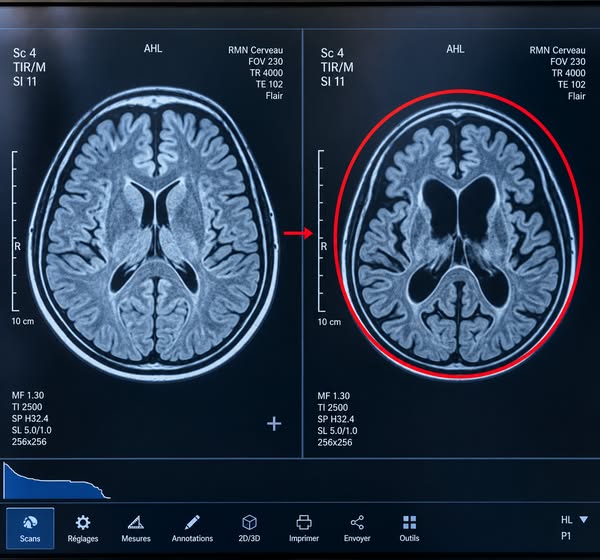Click the blue histogram graph
Image resolution: width=600 pixels, height=560 pixels.
click(x=57, y=482)
